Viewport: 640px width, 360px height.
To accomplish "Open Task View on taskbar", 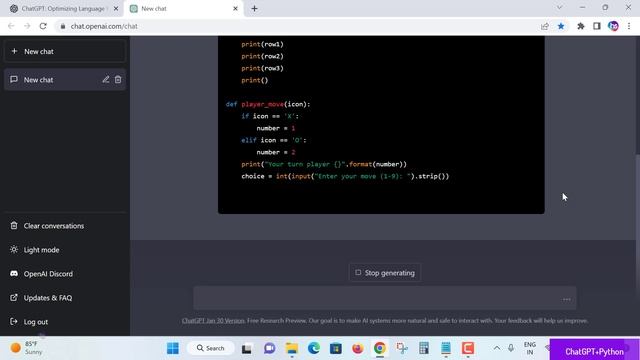I will click(247, 349).
